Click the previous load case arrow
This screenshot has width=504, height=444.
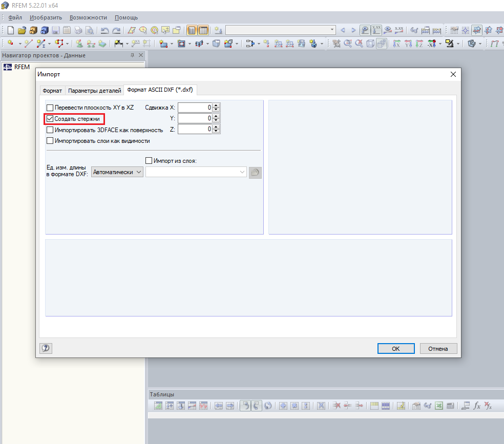[x=343, y=30]
